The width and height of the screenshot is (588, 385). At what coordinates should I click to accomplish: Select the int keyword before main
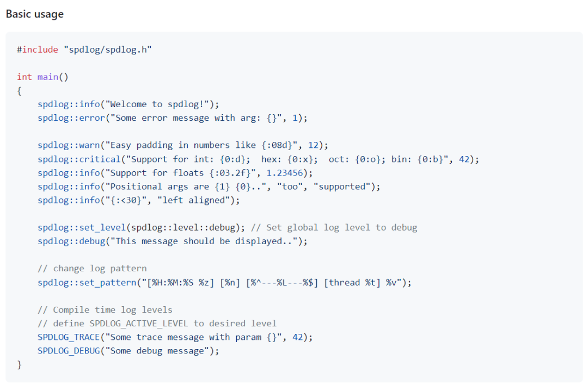tap(24, 77)
